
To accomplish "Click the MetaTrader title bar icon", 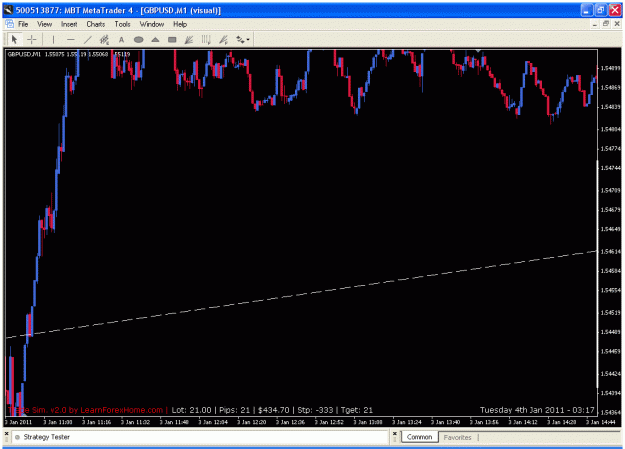I will coord(8,10).
